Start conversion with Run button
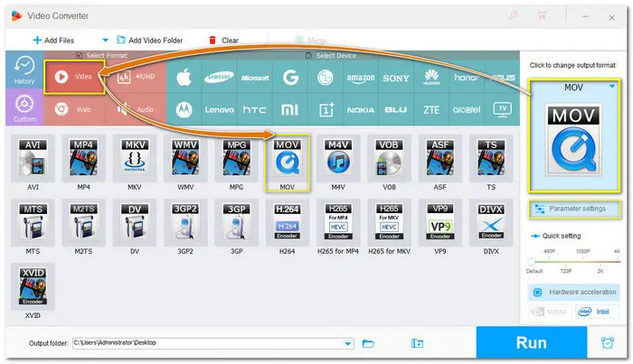Screen dimensions: 633x364 (532, 342)
